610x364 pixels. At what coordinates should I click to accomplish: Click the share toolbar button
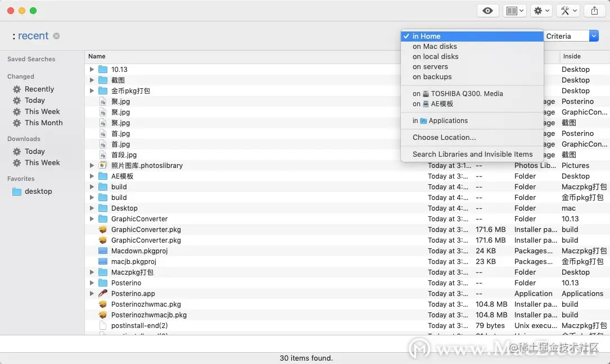click(594, 11)
